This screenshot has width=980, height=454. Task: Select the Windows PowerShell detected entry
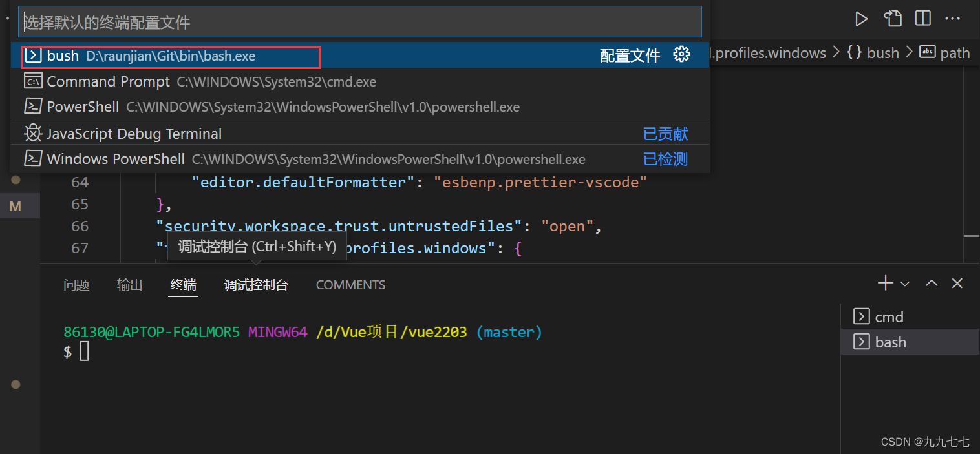point(360,159)
